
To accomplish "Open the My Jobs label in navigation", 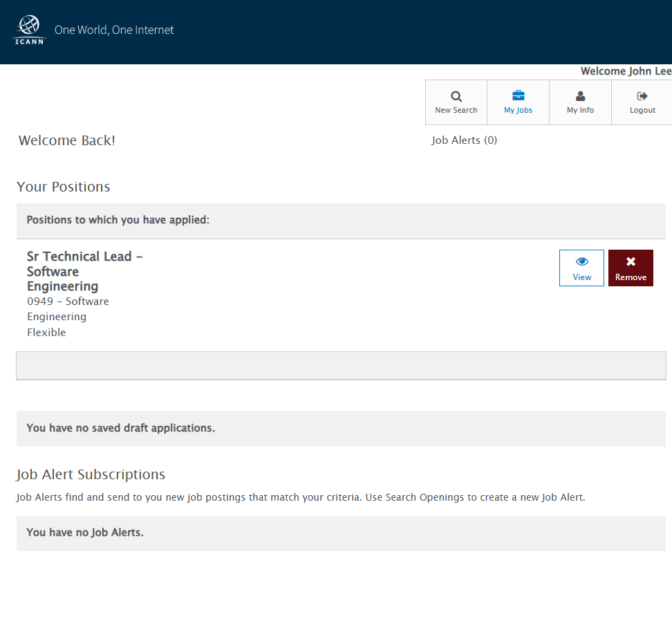I will click(518, 111).
